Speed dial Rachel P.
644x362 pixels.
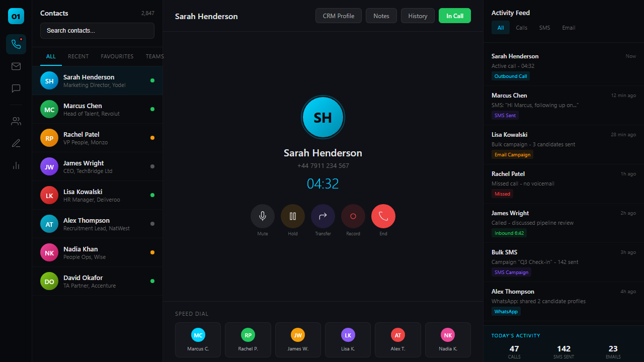tap(248, 340)
